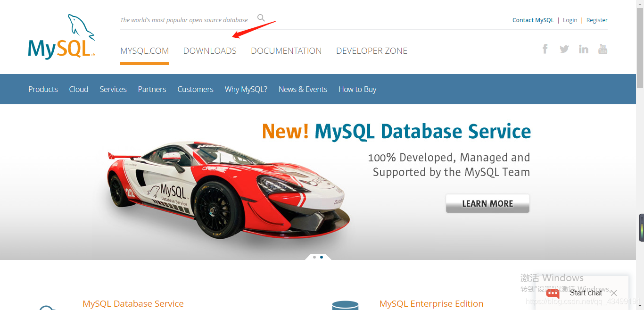Click the Register link

[597, 20]
